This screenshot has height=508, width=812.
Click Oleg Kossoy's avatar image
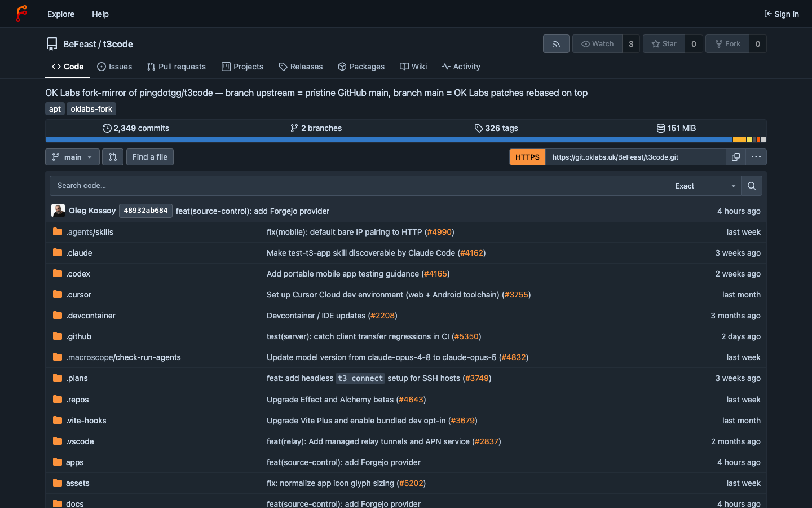coord(58,211)
